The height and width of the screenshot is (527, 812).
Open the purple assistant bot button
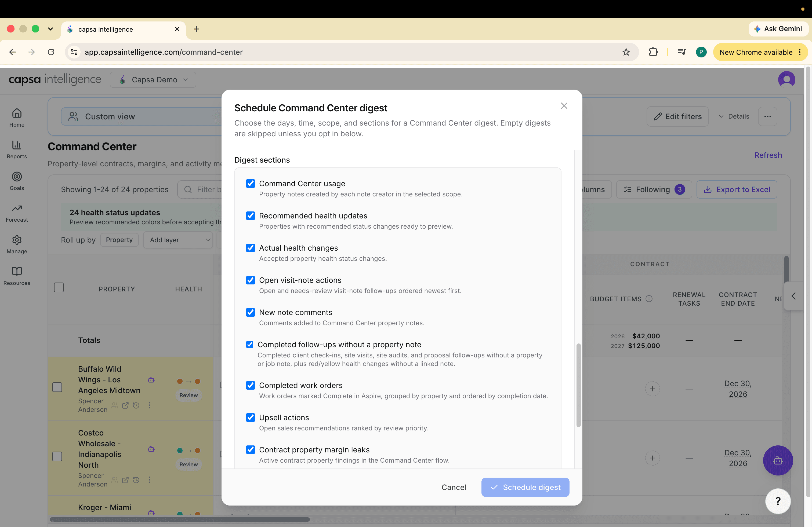pyautogui.click(x=778, y=460)
